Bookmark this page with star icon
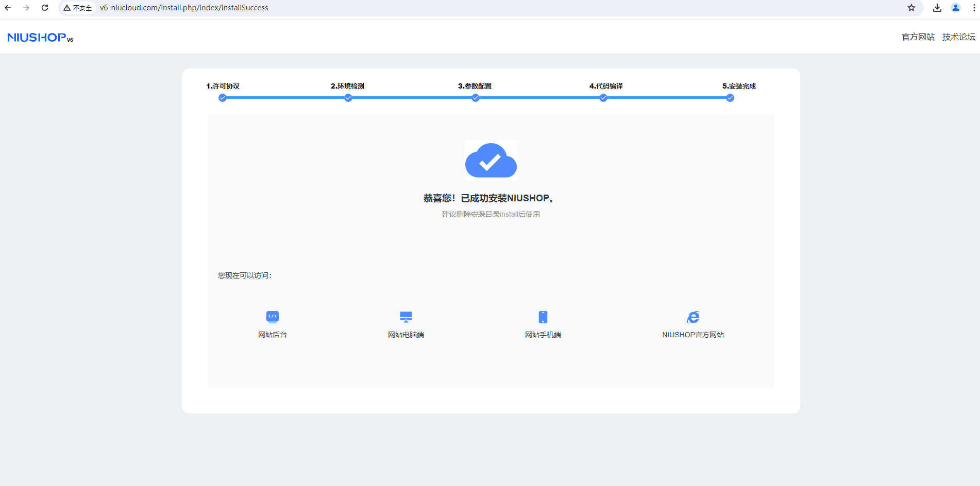 pyautogui.click(x=911, y=8)
